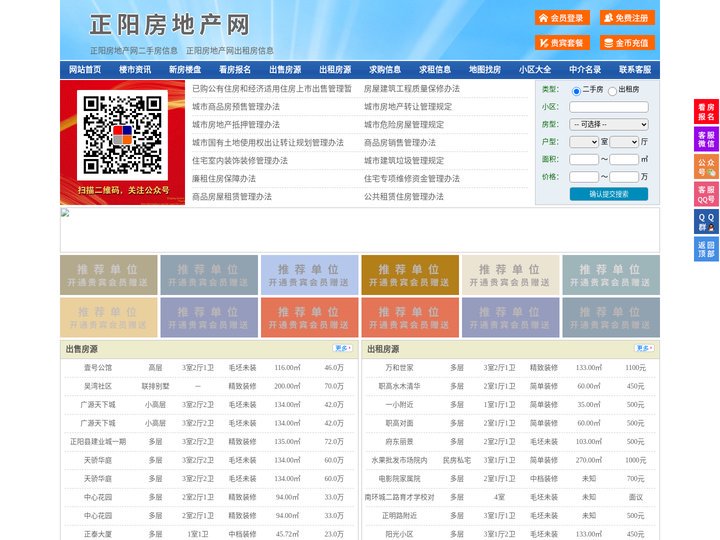This screenshot has height=540, width=720.
Task: Click the blue QQ群 side icon
Action: tap(706, 222)
